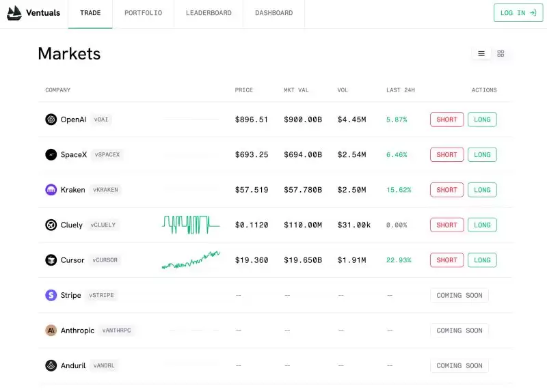The image size is (547, 392).
Task: Click the SpaceX company logo
Action: [x=51, y=155]
